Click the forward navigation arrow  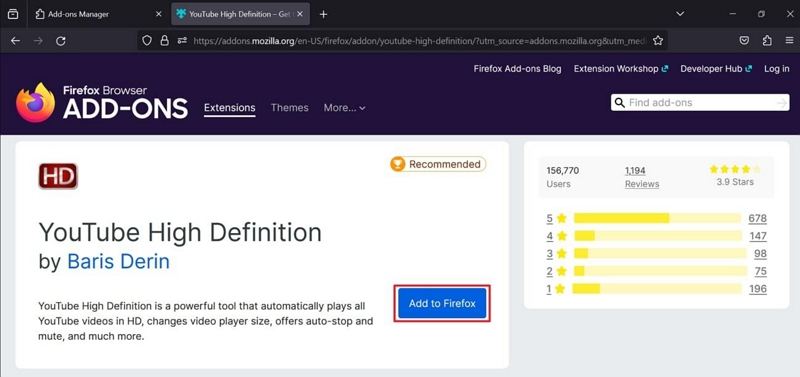[38, 41]
